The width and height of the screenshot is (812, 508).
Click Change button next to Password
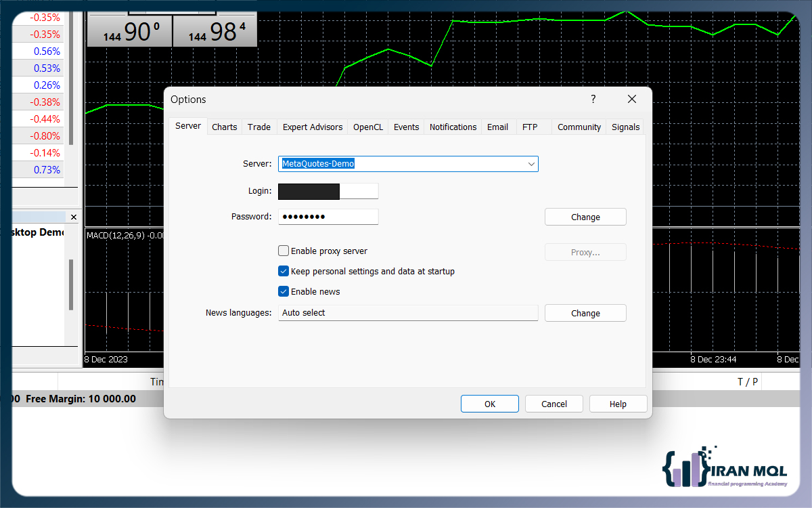point(585,217)
